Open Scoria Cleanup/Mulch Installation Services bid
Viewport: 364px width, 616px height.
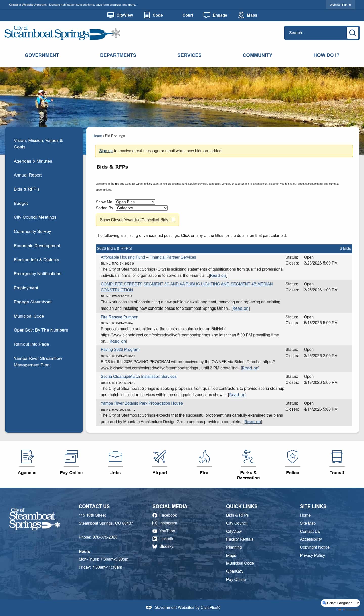(x=139, y=376)
